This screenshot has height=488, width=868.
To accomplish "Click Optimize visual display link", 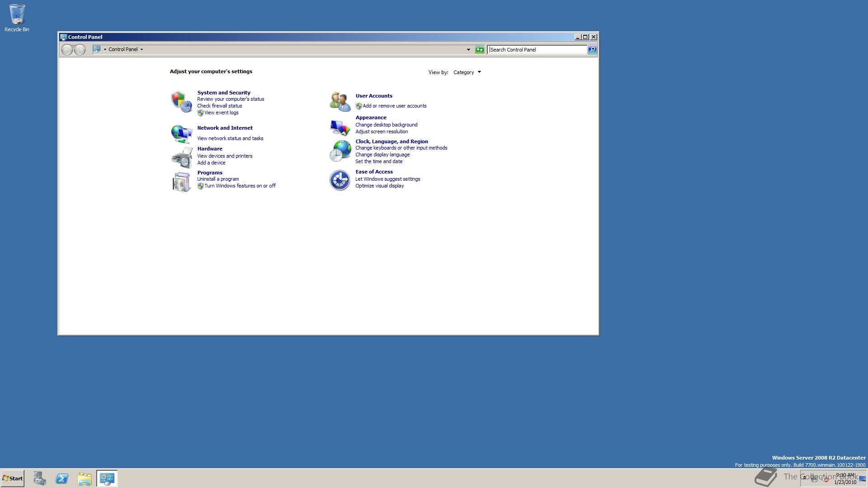I will 380,186.
